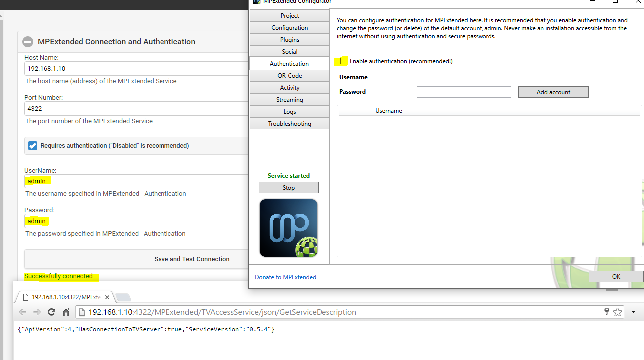Collapse the MPExtended Connection and Authentication section
The height and width of the screenshot is (360, 644).
28,42
